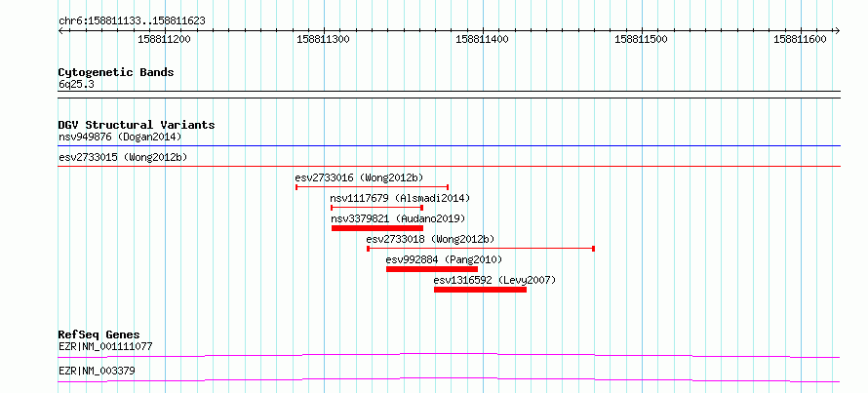Open variant esv2733016 (Wong2012b) label
This screenshot has width=868, height=393.
(359, 177)
